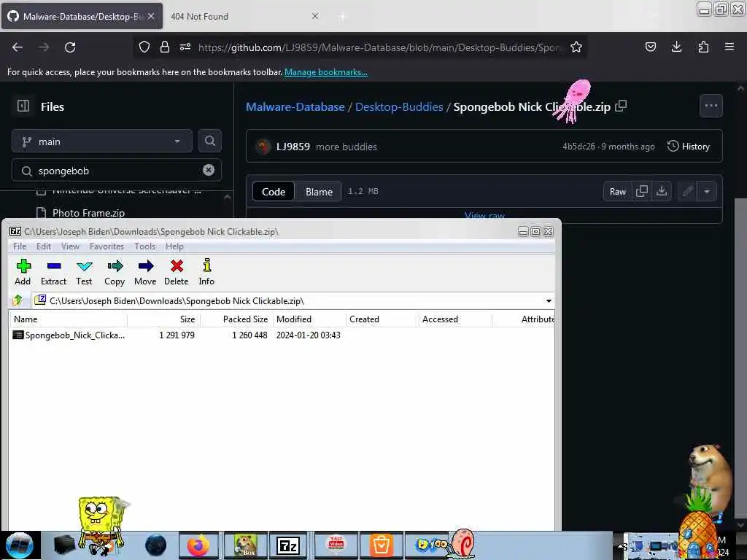
Task: Open a new Firefox tab
Action: click(342, 17)
